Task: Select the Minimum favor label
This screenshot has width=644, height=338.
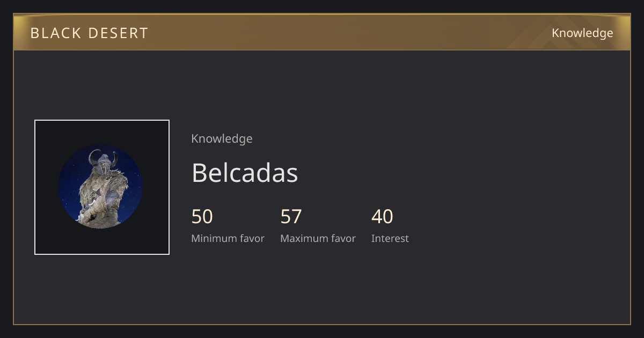Action: coord(228,239)
